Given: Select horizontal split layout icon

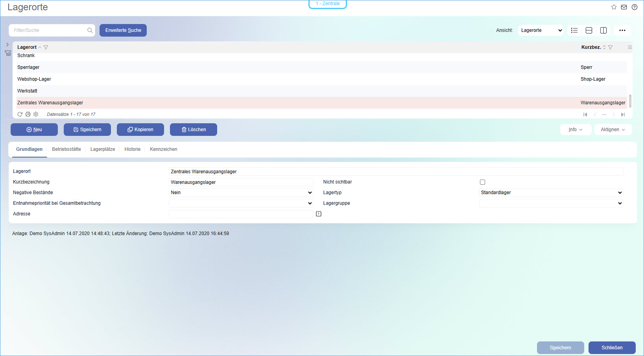Looking at the screenshot, I should coord(589,30).
